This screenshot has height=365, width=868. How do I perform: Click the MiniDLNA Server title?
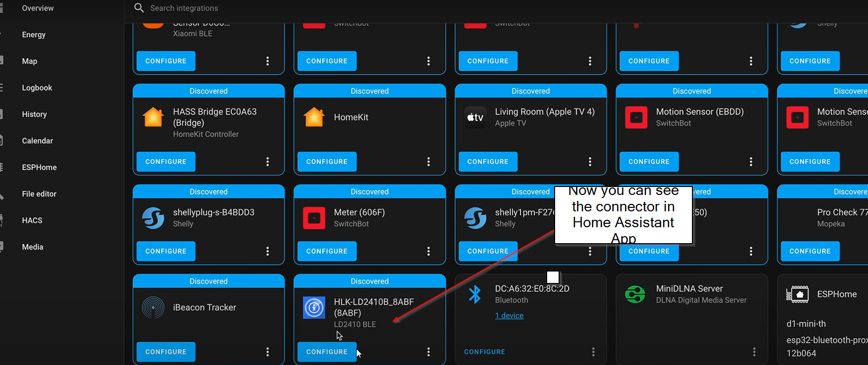(x=689, y=288)
